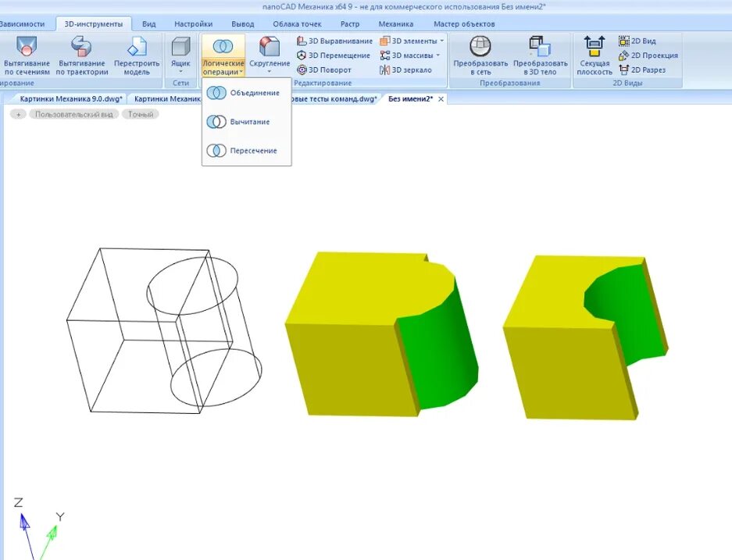This screenshot has height=560, width=732.
Task: Open the 3D массивы dropdown
Action: tap(409, 55)
